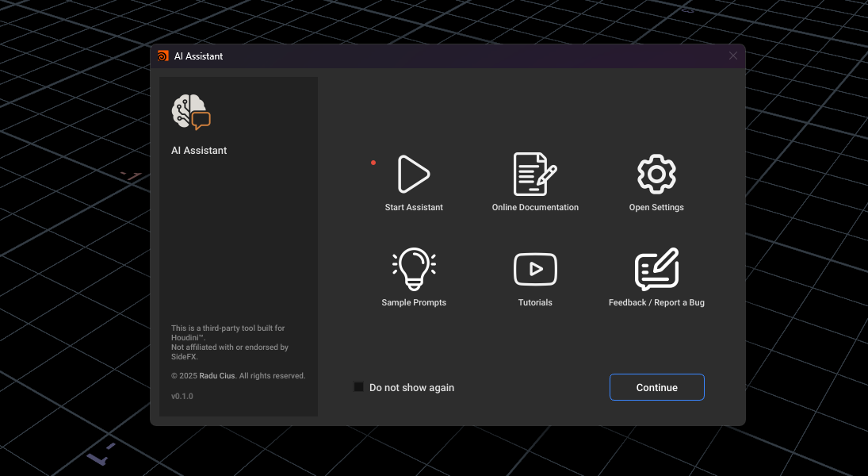Close the AI Assistant dialog
Screen dimensions: 868x476
(x=733, y=56)
